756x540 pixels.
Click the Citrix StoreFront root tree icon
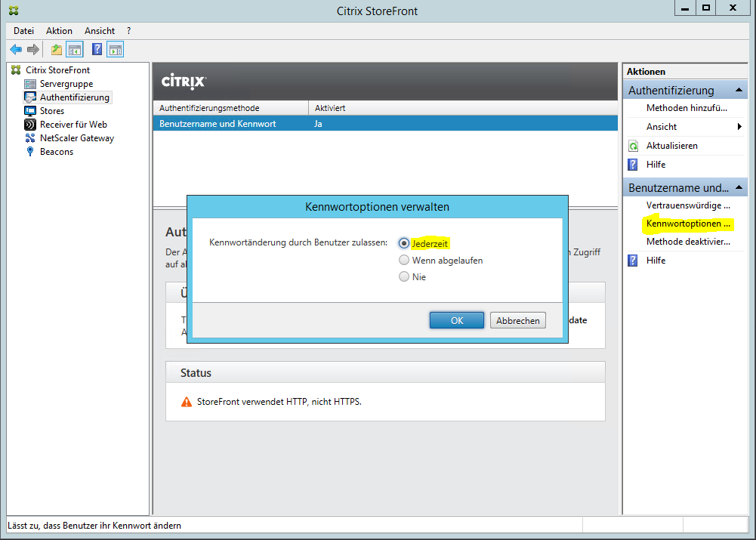tap(16, 70)
